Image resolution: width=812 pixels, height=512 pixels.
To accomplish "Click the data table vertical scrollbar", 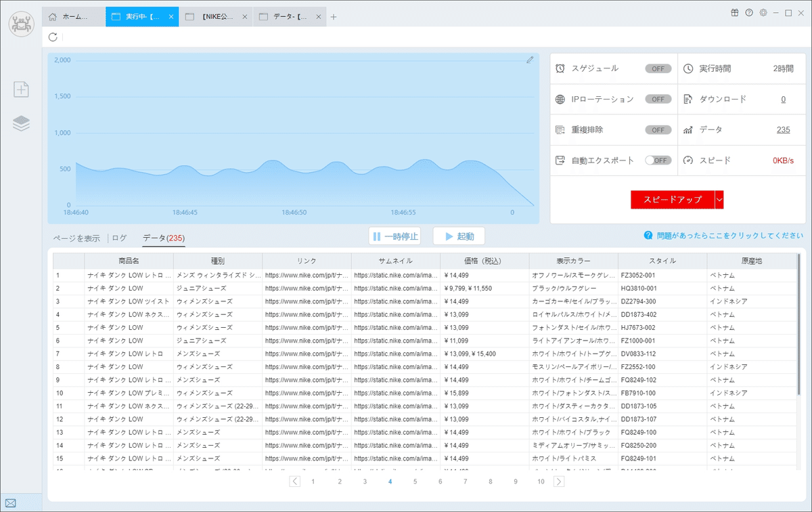I will tap(798, 325).
